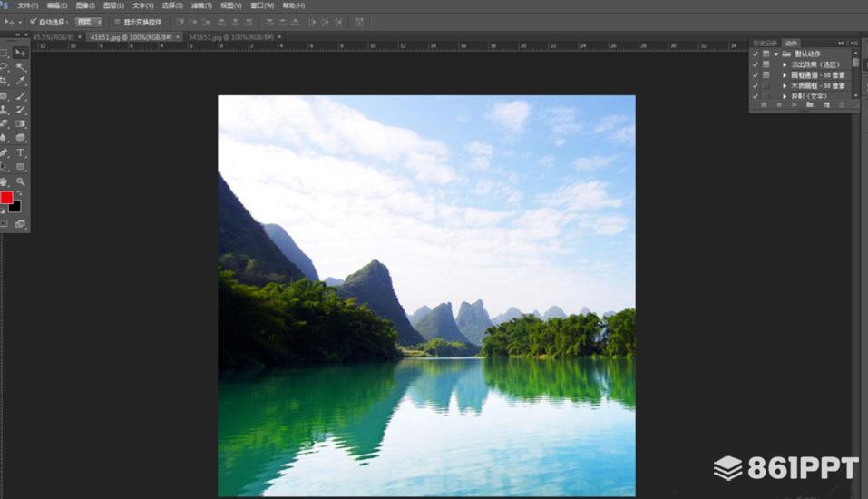The width and height of the screenshot is (868, 499).
Task: Switch to the 历史记录 panel tab
Action: click(x=765, y=43)
